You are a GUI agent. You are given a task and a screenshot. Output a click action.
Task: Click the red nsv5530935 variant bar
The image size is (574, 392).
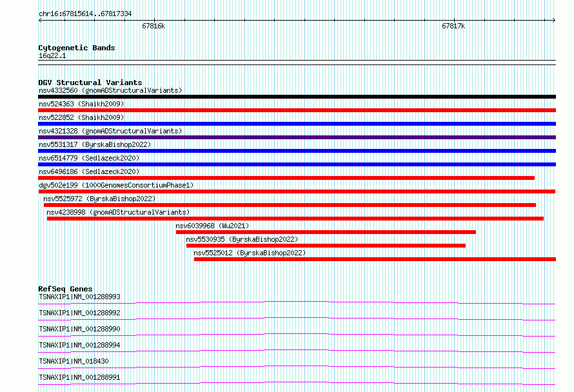326,246
